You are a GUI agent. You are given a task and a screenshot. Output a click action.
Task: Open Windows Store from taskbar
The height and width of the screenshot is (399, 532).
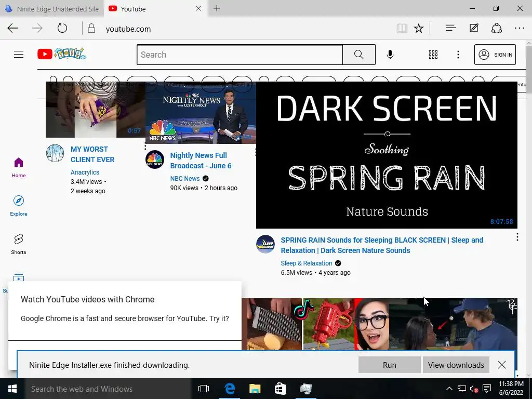(x=280, y=389)
